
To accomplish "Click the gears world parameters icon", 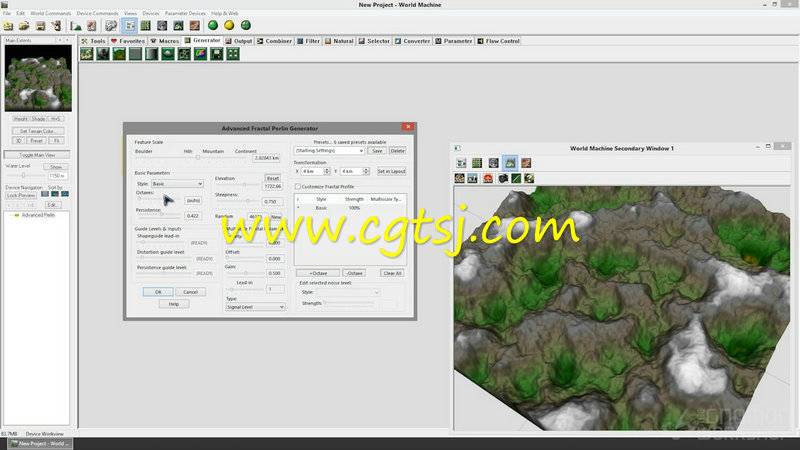I will (111, 25).
